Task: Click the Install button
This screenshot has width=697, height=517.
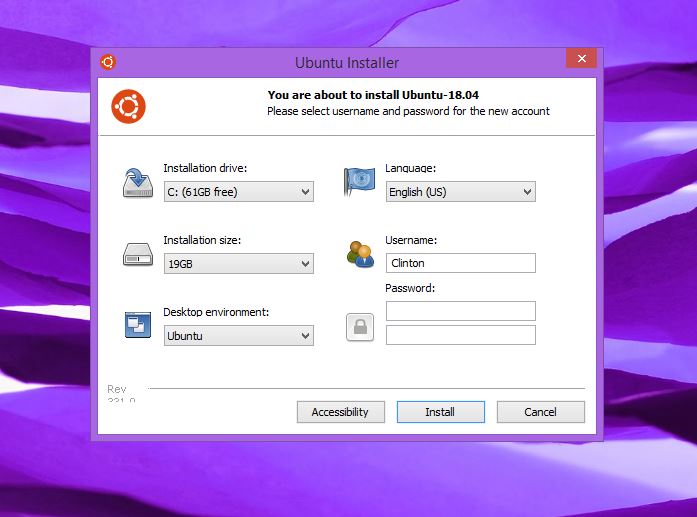Action: tap(441, 412)
